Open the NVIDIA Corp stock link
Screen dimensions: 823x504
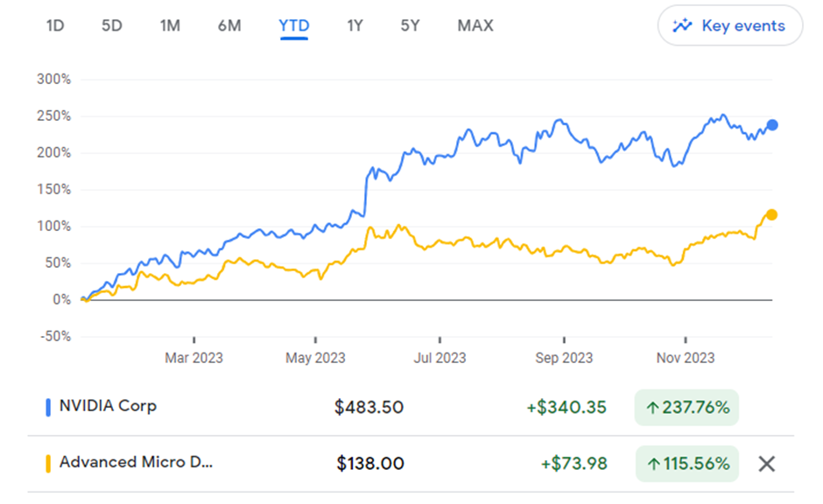coord(108,406)
